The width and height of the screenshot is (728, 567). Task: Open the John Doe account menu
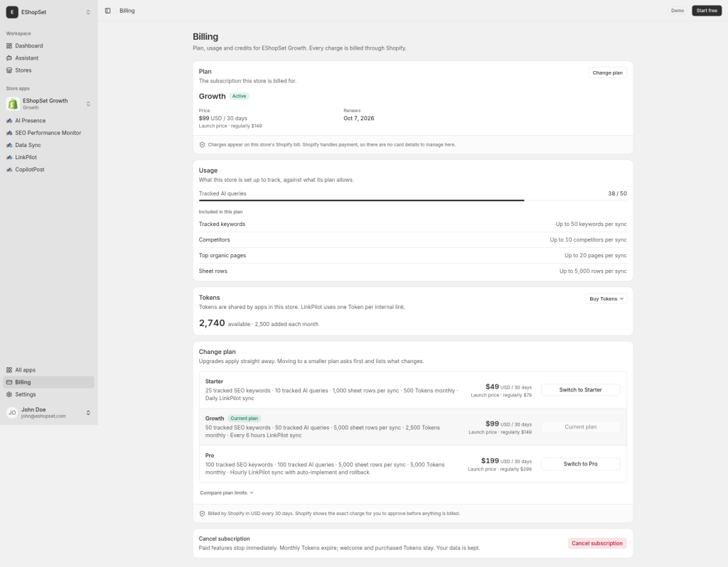[49, 413]
